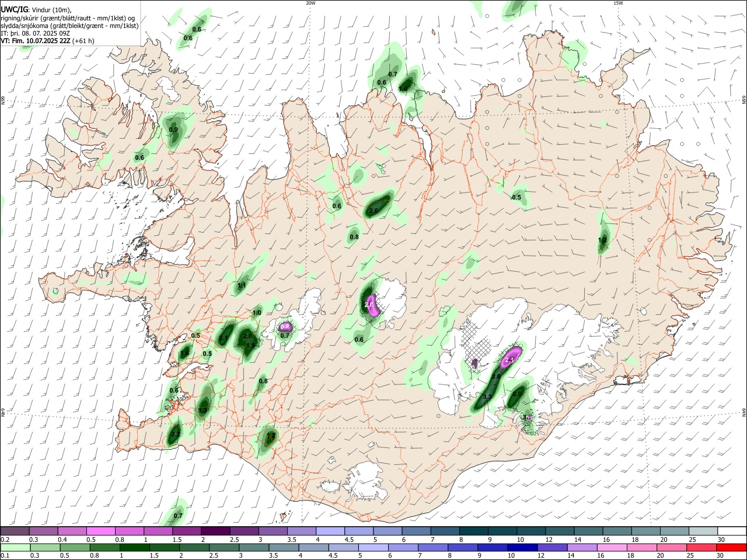
Task: Click the bright pink 0.5–0.8 swatch in upper legend
Action: 100,531
